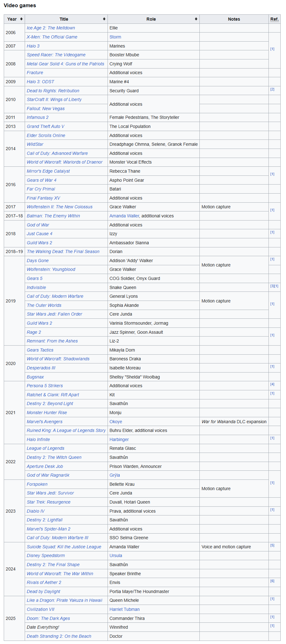The width and height of the screenshot is (286, 644).
Task: Open Suicide Squad: Kill the Justice League
Action: point(64,547)
